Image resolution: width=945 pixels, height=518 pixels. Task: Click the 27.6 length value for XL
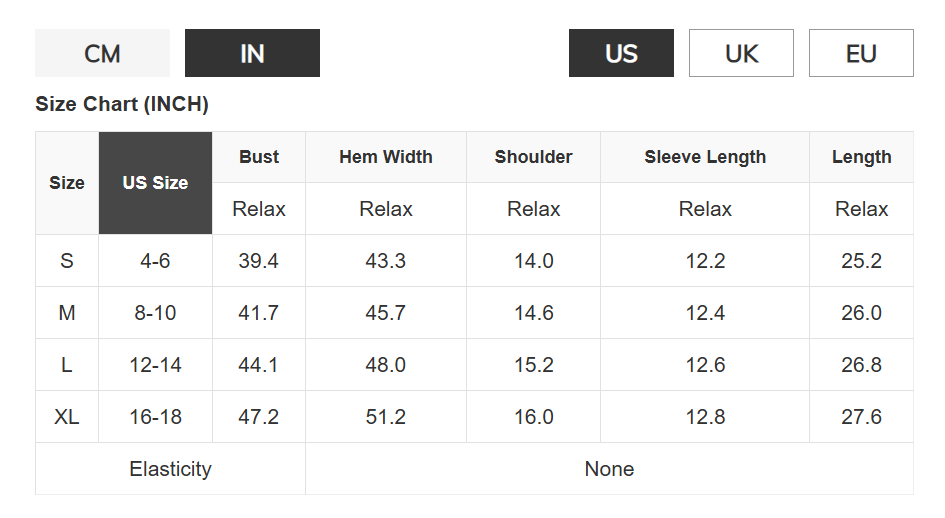(x=861, y=417)
